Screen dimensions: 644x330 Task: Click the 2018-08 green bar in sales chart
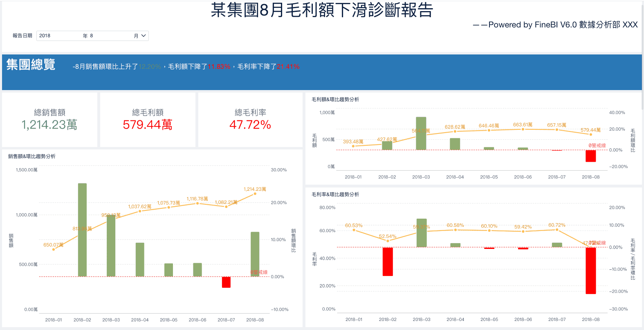pos(255,254)
